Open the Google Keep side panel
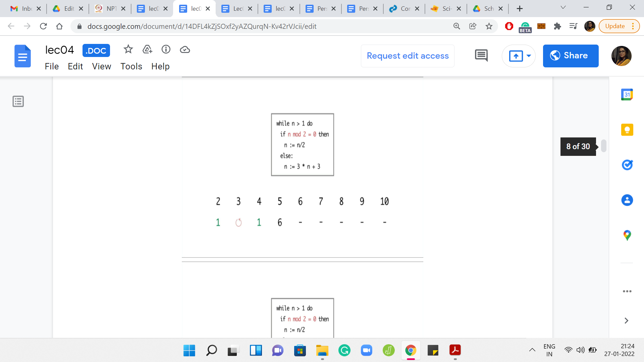 (x=627, y=130)
